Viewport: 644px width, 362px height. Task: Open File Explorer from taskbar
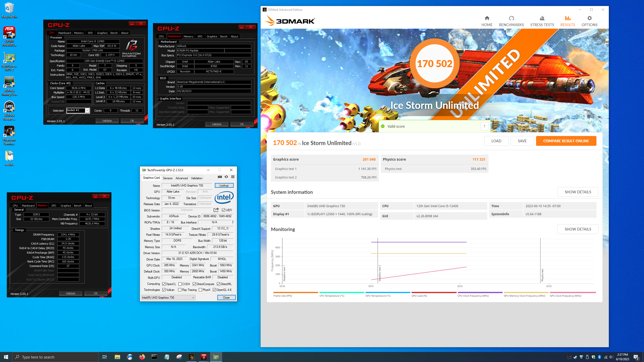pos(117,357)
